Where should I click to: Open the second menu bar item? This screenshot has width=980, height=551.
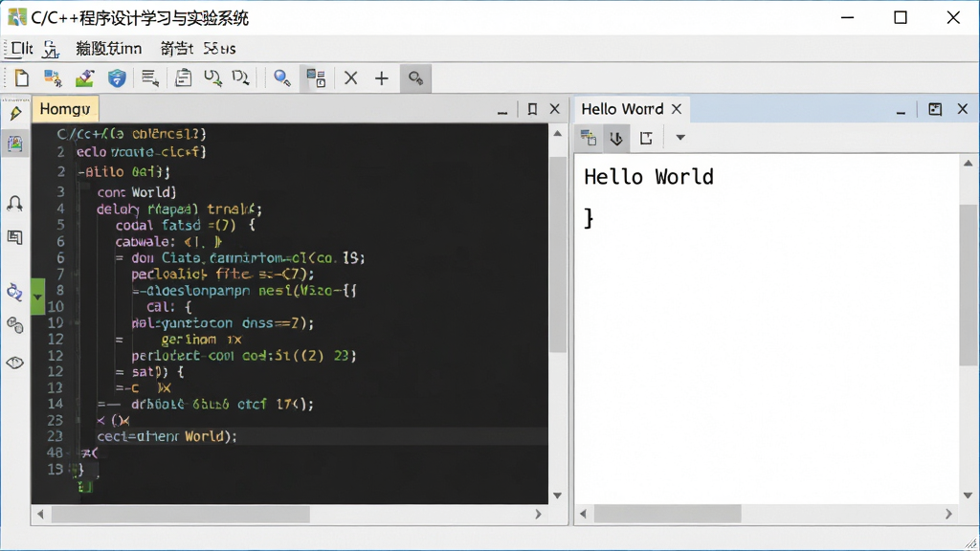52,49
